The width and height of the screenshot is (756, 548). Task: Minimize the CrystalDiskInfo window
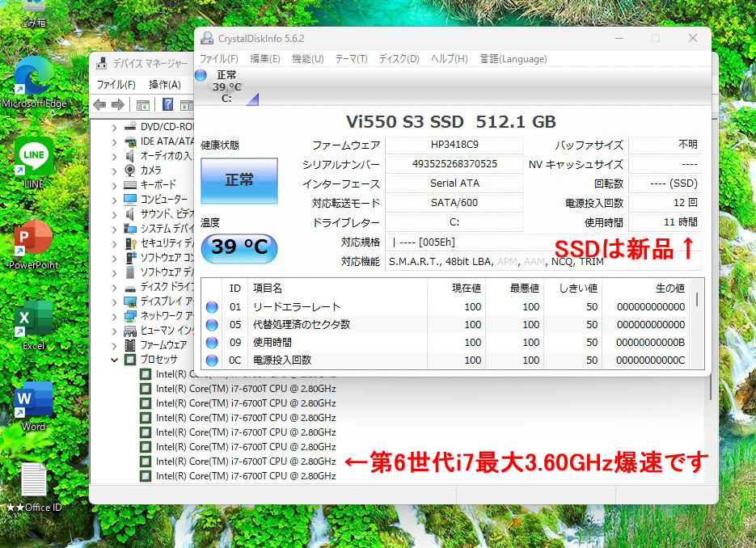pyautogui.click(x=619, y=38)
